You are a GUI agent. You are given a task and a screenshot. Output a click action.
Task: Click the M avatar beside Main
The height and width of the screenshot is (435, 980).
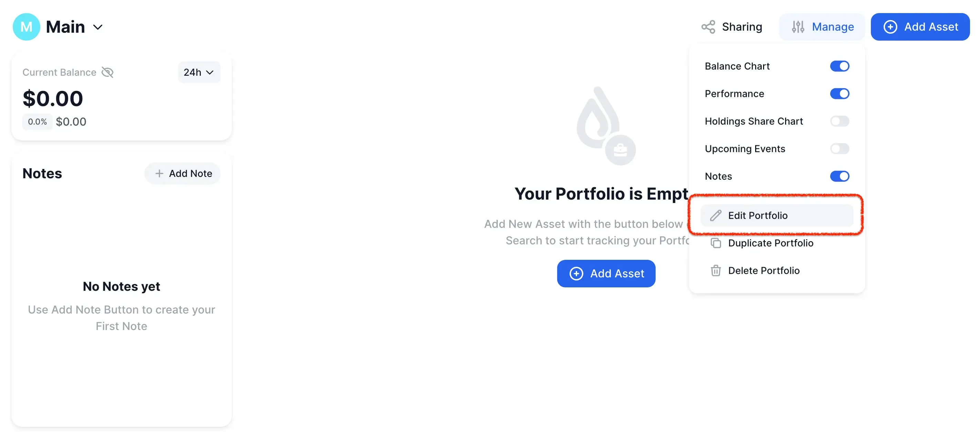pos(26,26)
